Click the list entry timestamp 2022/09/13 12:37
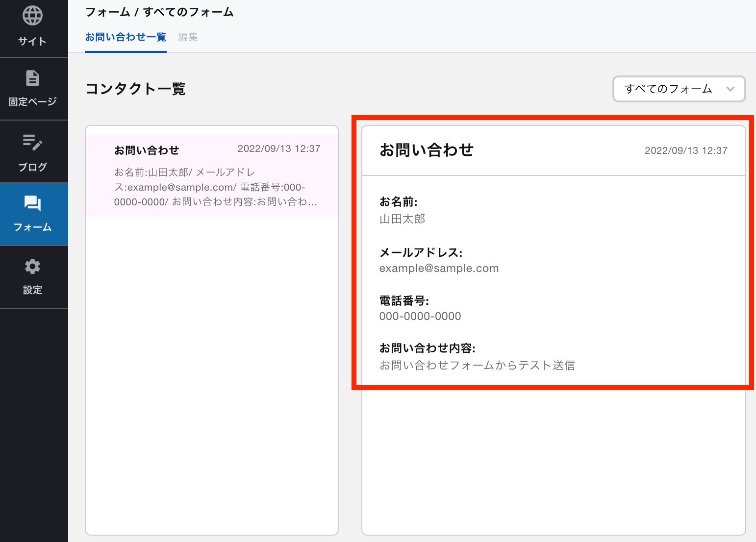This screenshot has height=542, width=756. (279, 148)
